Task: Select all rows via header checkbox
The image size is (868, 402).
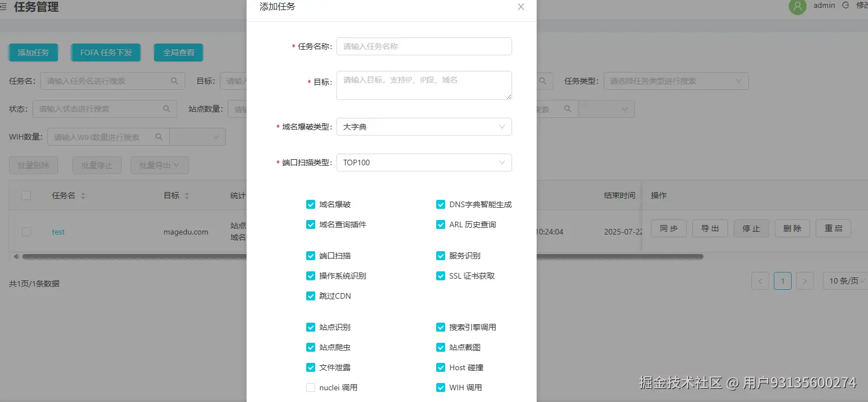Action: (x=26, y=195)
